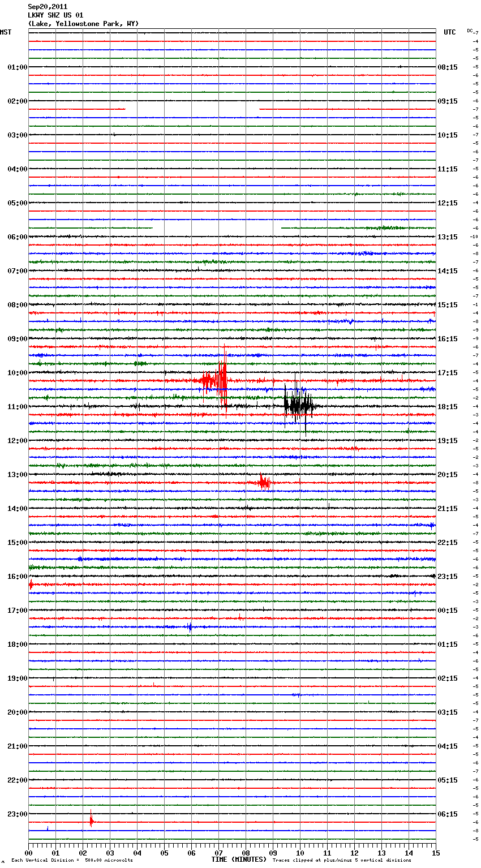Click minute 15 on the bottom axis
Screen dimensions: 481x868
(436, 853)
